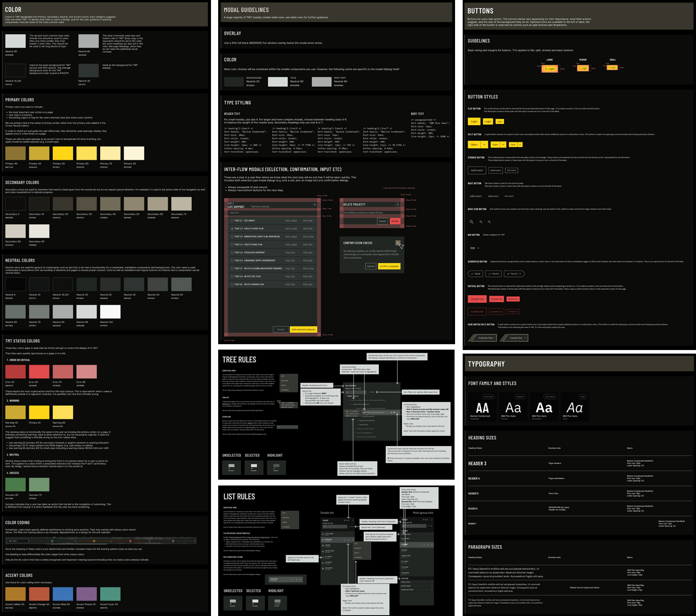This screenshot has height=616, width=696.
Task: Select the Success-70 color swatch
Action: [x=39, y=484]
